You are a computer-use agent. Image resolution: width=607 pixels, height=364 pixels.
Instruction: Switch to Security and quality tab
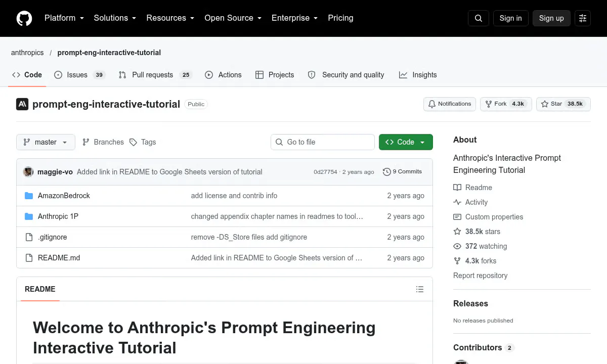346,75
